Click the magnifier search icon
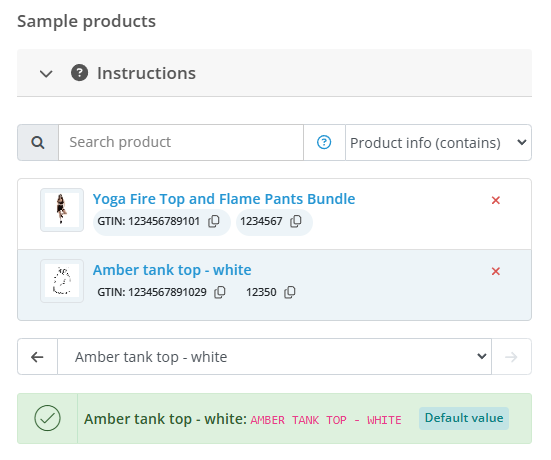The image size is (551, 460). [x=38, y=142]
